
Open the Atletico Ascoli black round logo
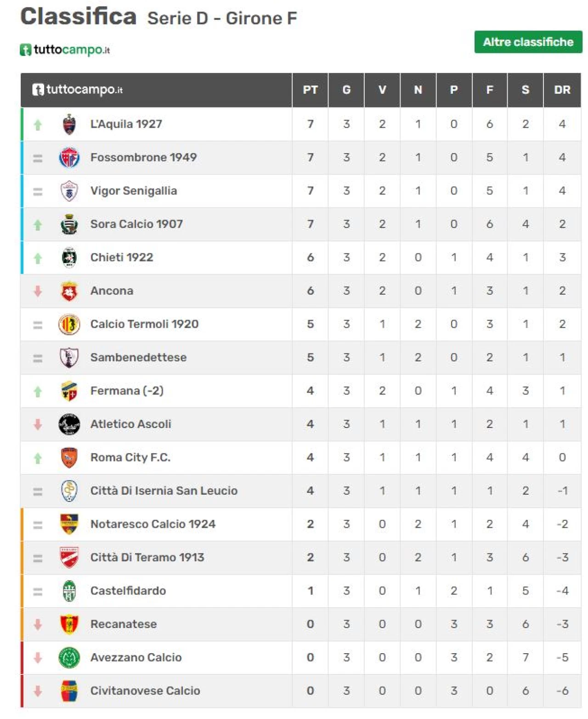click(x=69, y=424)
